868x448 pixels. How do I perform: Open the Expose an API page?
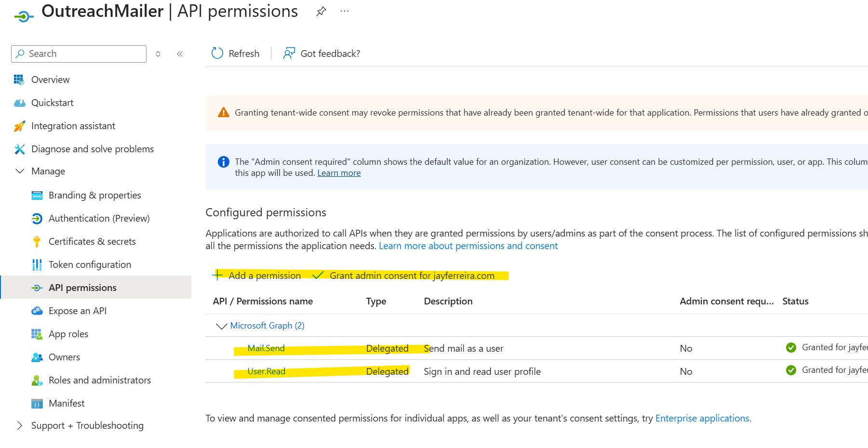point(78,311)
